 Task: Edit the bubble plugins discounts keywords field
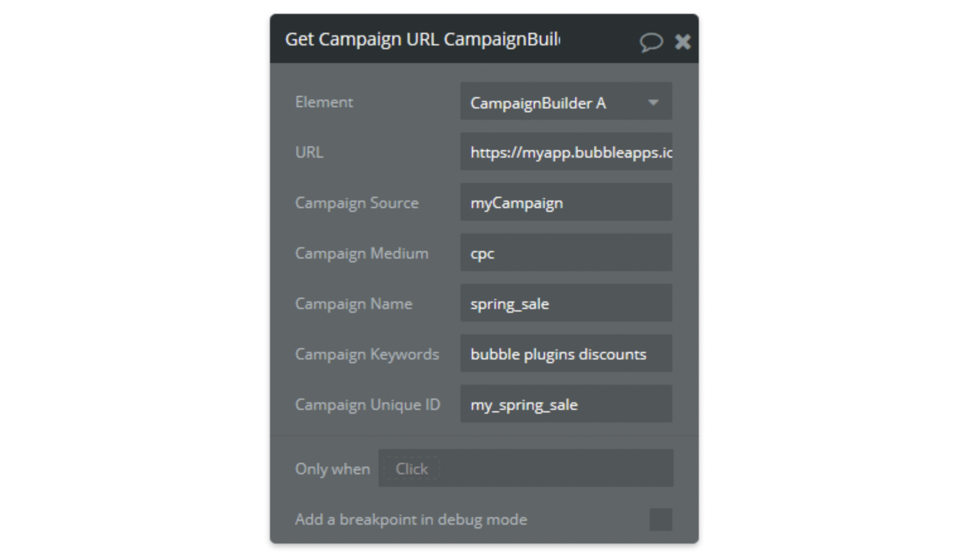tap(566, 354)
